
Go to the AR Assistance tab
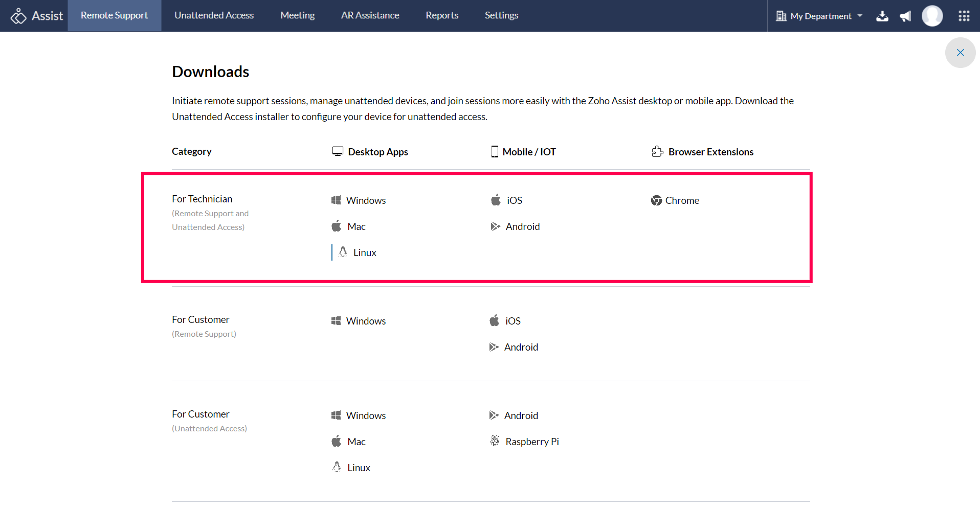pos(370,15)
